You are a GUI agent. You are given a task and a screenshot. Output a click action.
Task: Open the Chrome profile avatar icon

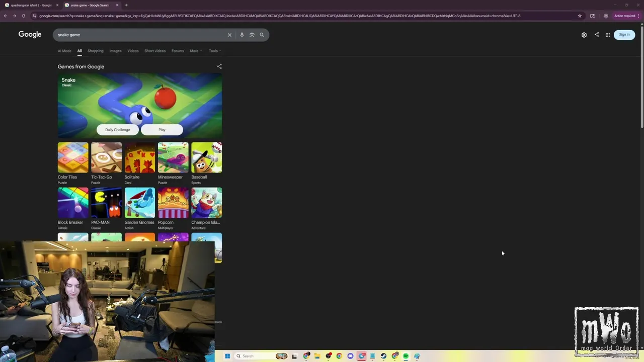click(606, 16)
